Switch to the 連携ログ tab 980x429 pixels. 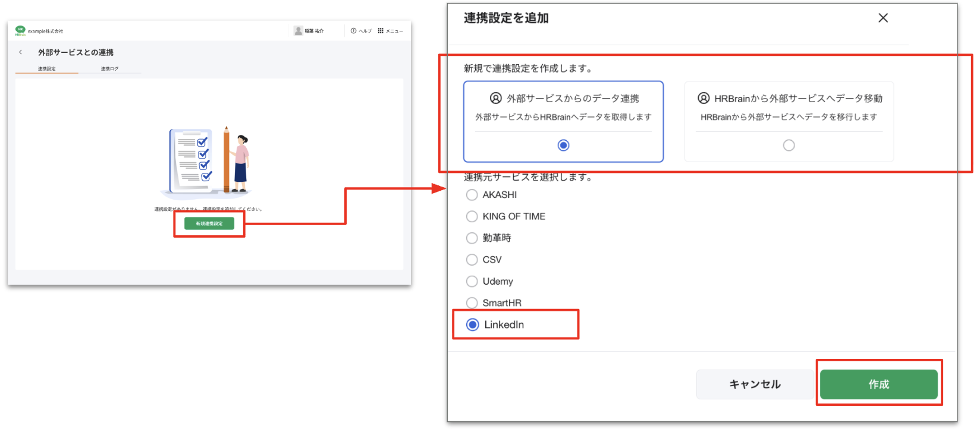click(109, 69)
